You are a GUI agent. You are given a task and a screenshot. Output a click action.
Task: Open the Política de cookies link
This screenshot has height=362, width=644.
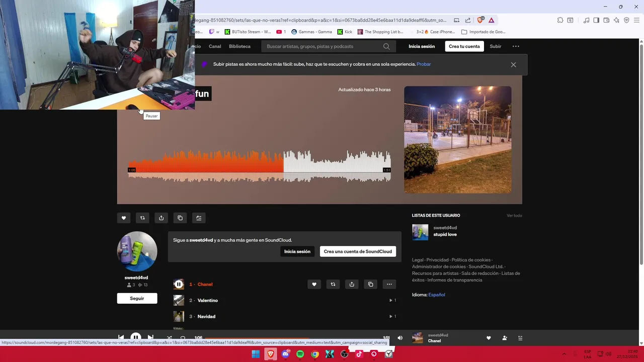click(471, 260)
